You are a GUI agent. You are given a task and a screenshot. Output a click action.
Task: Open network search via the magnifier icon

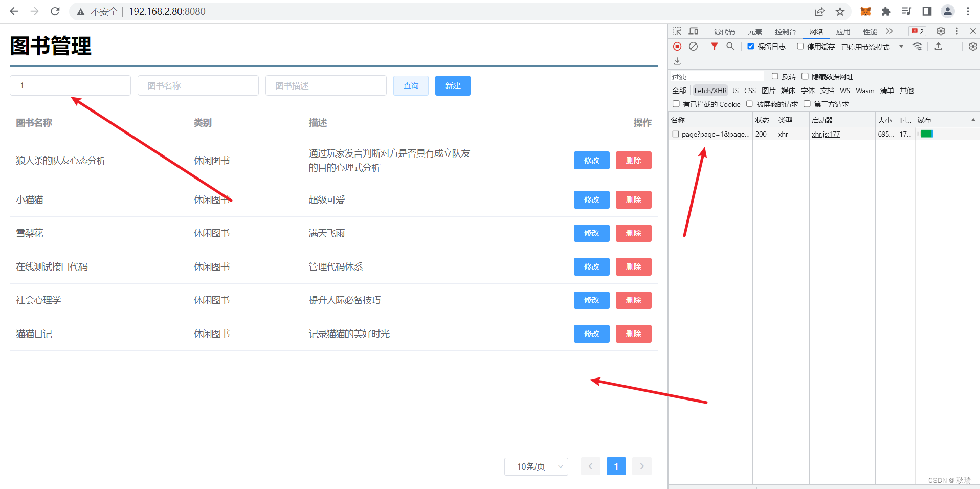[730, 47]
